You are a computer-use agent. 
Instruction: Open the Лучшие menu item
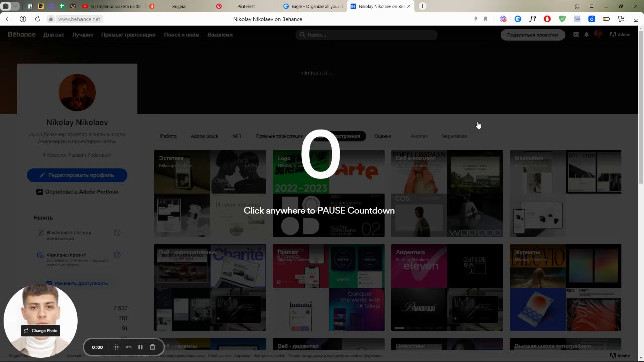click(83, 35)
